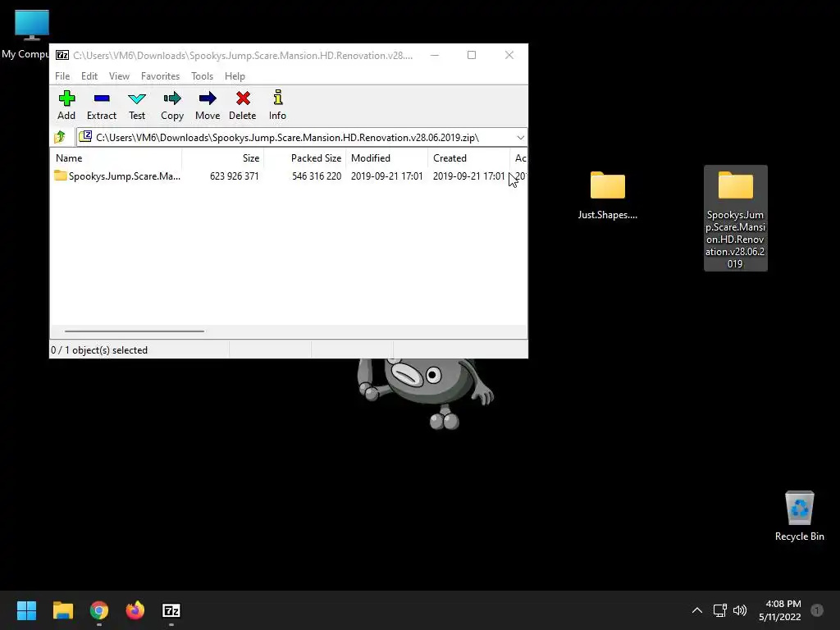Sort by the Modified column header
Image resolution: width=840 pixels, height=630 pixels.
(387, 158)
